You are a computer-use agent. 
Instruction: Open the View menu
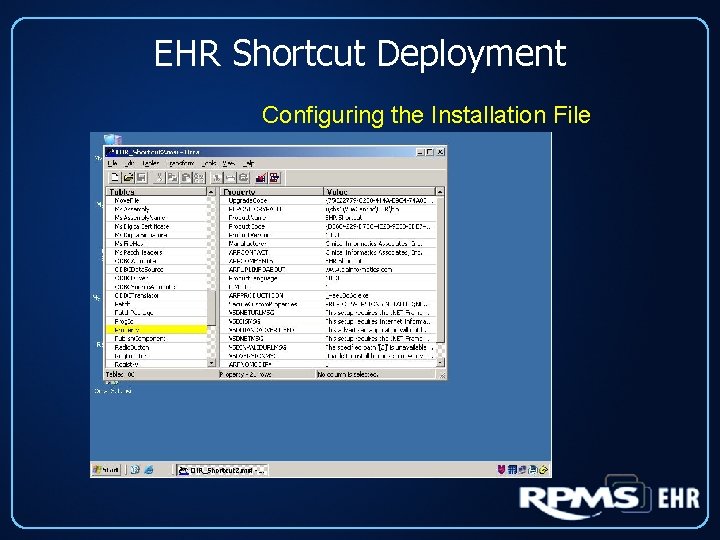tap(229, 163)
